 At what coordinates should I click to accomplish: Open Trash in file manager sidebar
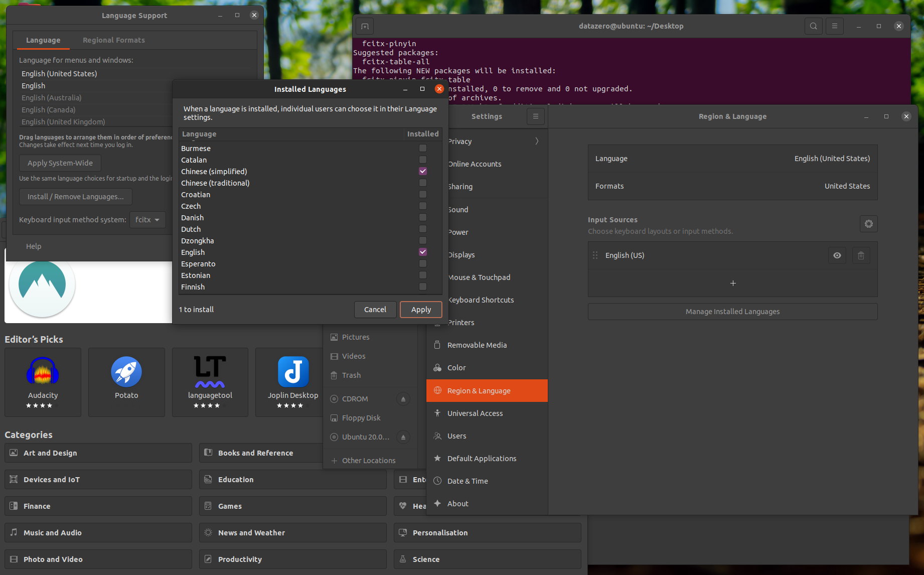[370, 375]
